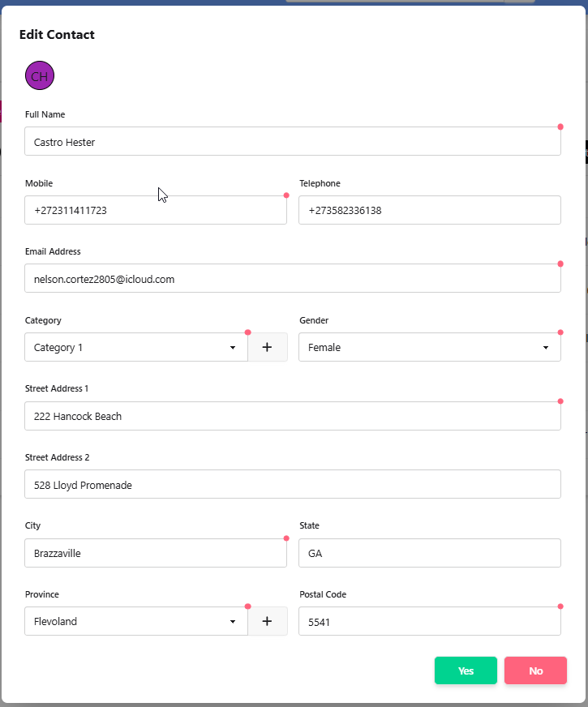The width and height of the screenshot is (588, 707).
Task: Click the Edit Contact dialog title
Action: point(57,35)
